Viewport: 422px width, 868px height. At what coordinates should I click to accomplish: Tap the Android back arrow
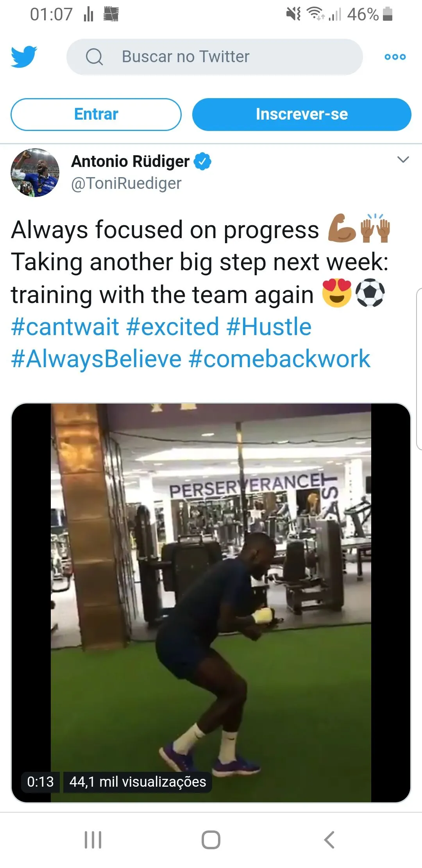[329, 839]
